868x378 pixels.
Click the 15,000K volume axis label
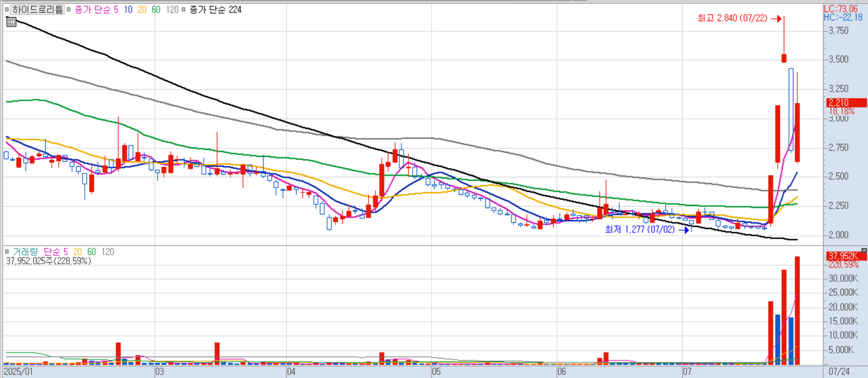point(843,321)
